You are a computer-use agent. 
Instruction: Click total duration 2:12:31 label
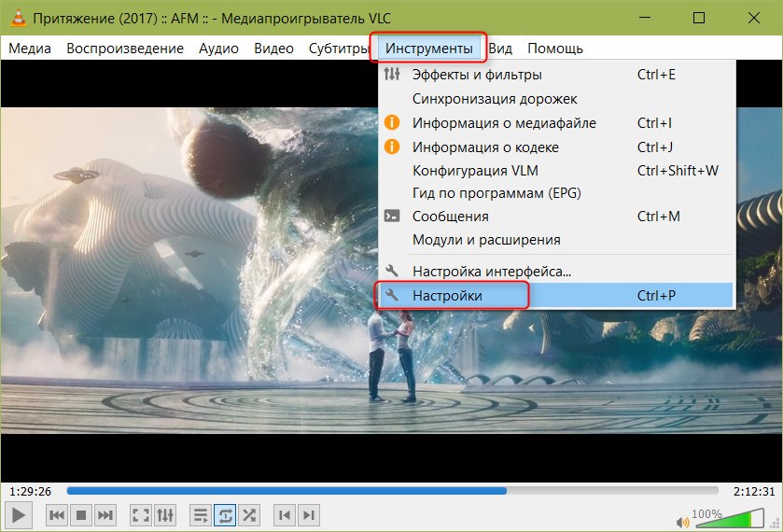pos(754,492)
